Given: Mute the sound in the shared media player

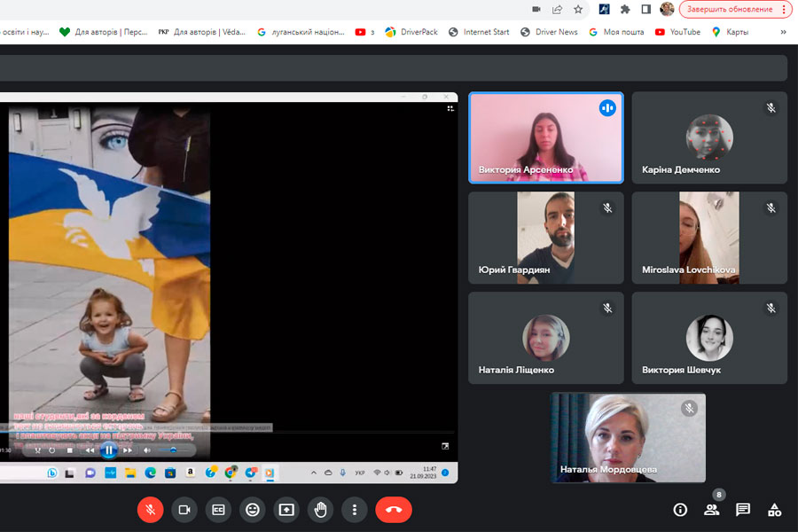Looking at the screenshot, I should pos(147,450).
